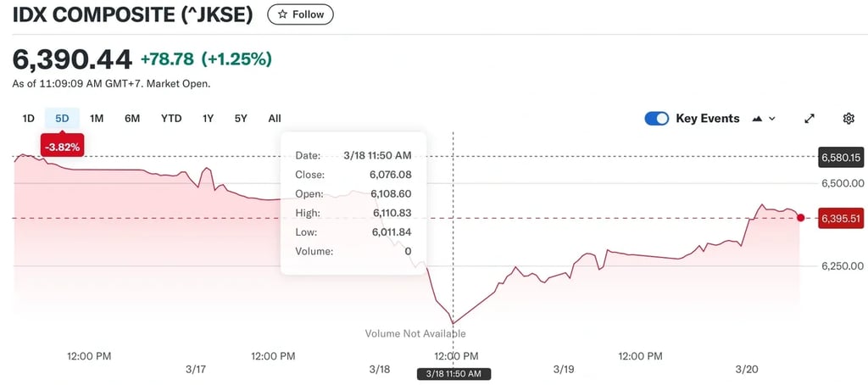Select the 5D time range

point(62,119)
